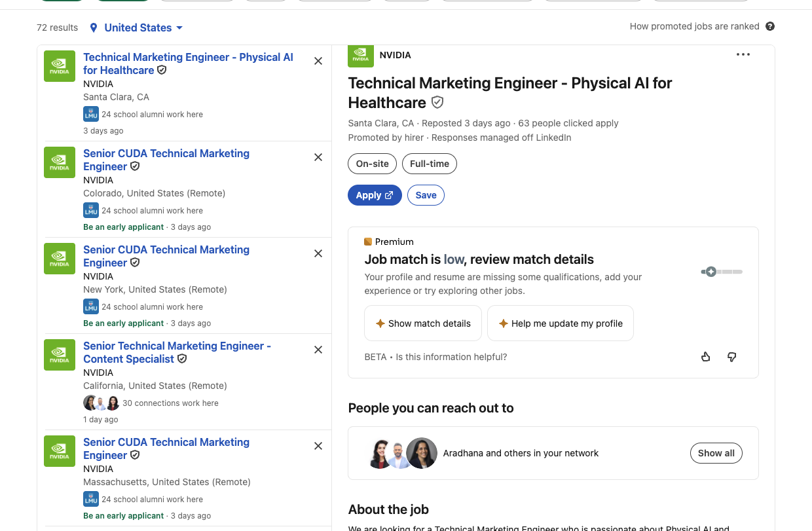The image size is (812, 531).
Task: Click the NVIDIA logo in the job detail header
Action: 361,56
